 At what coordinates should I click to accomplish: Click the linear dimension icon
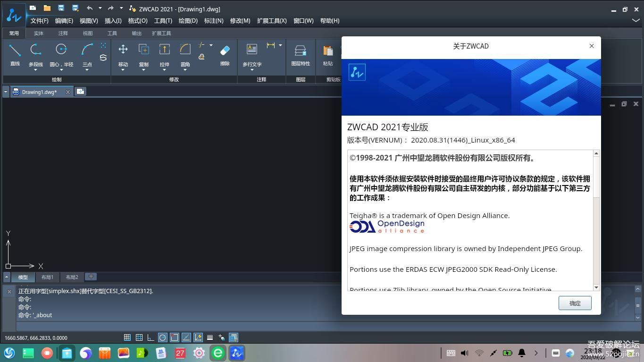click(271, 45)
